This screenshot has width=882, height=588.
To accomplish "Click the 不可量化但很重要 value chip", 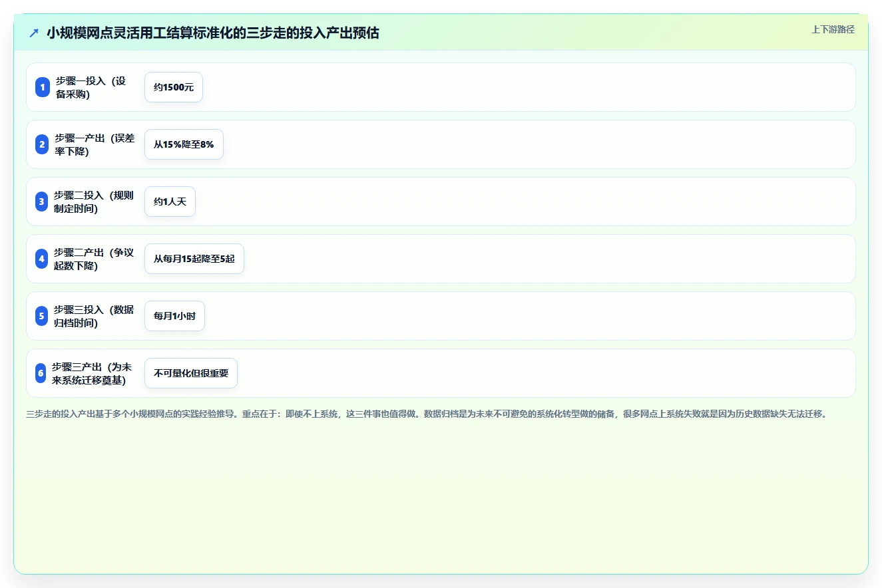I will point(191,373).
